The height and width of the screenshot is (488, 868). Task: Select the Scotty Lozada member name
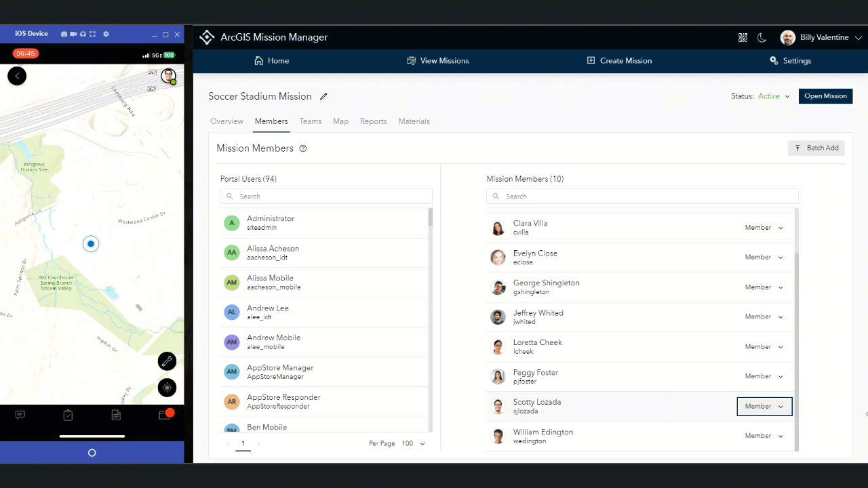coord(537,402)
